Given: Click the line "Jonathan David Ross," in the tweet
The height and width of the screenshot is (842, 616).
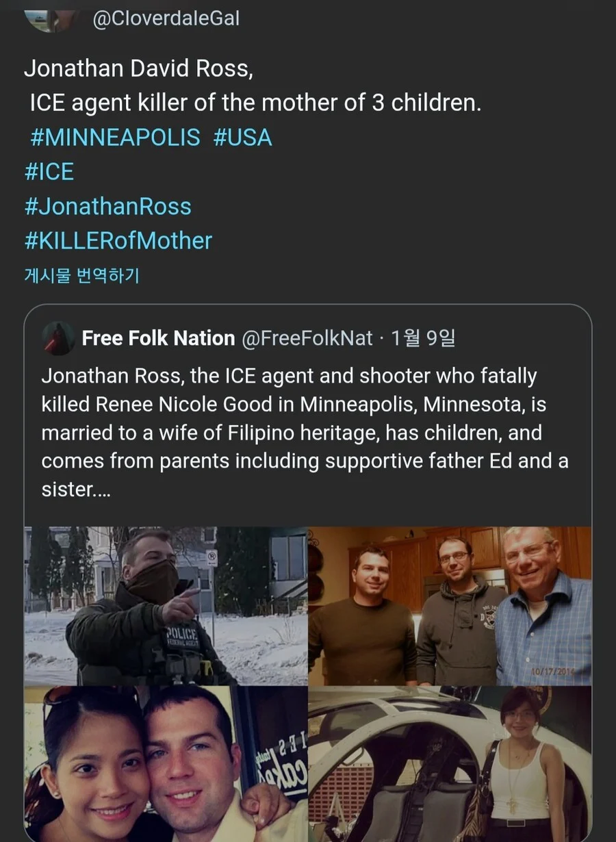Looking at the screenshot, I should (x=139, y=68).
